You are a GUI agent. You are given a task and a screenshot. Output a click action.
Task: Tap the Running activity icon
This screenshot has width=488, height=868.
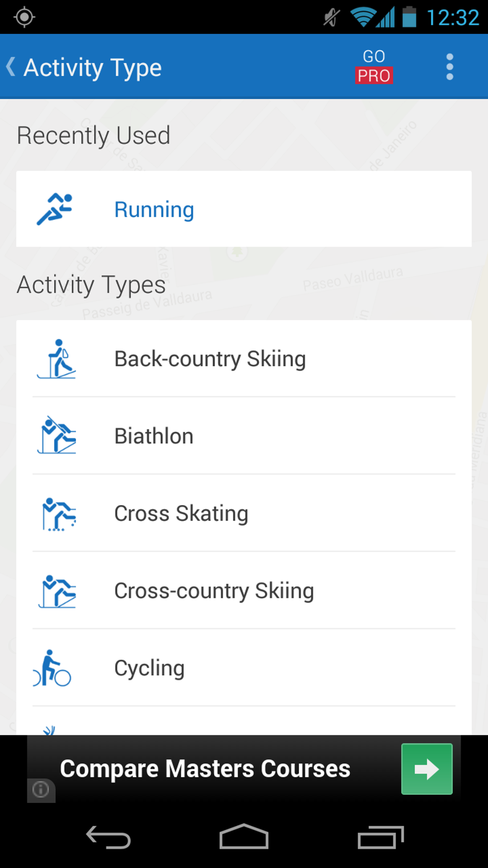point(55,209)
